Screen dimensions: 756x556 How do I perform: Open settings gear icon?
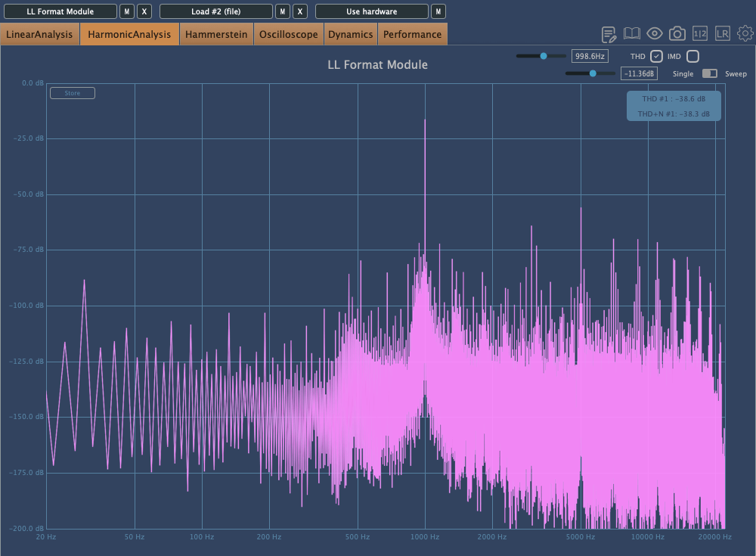click(x=745, y=34)
